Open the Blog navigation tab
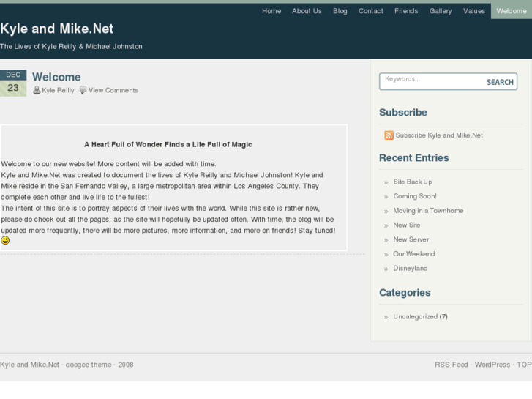 coord(340,11)
